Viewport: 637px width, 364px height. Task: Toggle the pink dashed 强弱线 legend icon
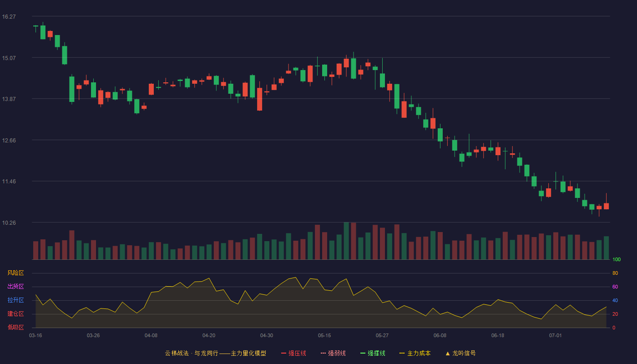323,353
